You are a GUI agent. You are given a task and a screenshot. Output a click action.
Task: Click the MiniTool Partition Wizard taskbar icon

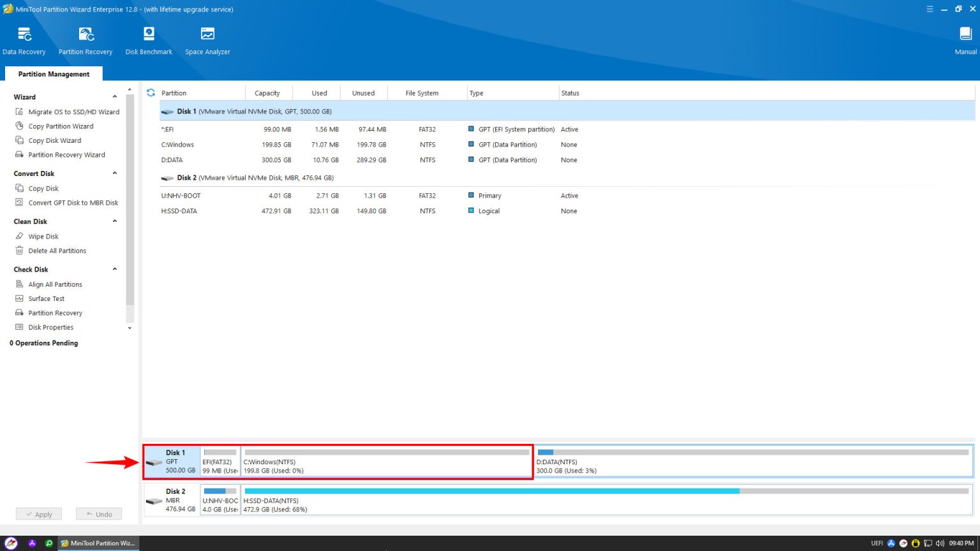[96, 543]
